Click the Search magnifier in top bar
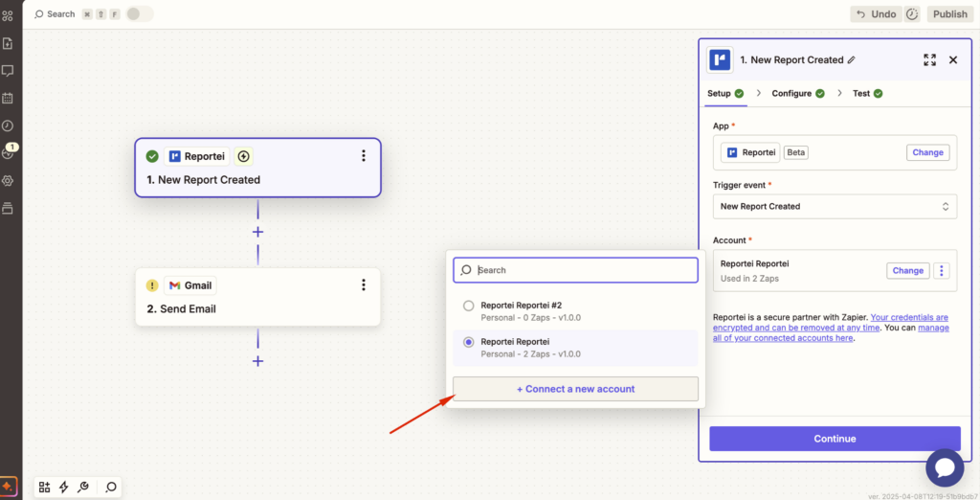Screen dimensions: 980x500 click(x=38, y=13)
